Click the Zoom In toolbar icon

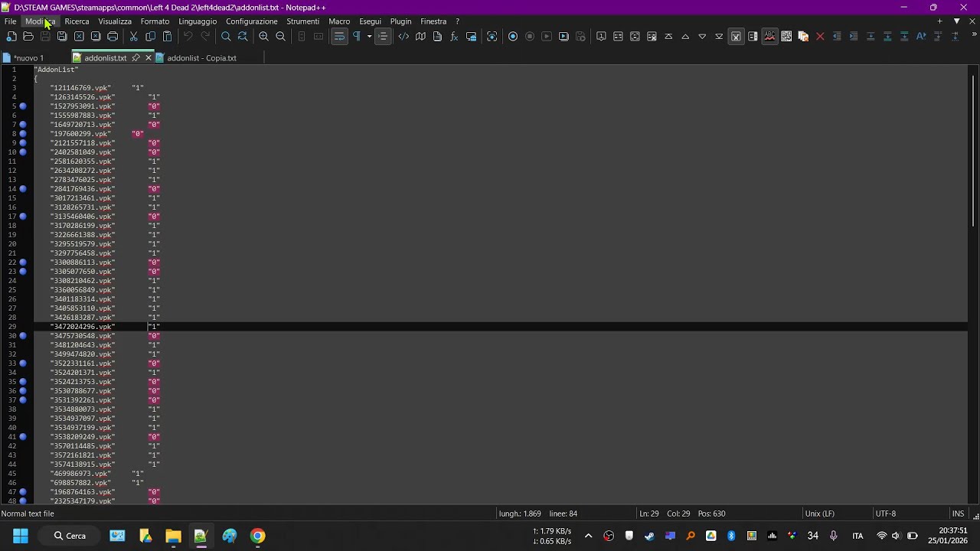pyautogui.click(x=263, y=36)
